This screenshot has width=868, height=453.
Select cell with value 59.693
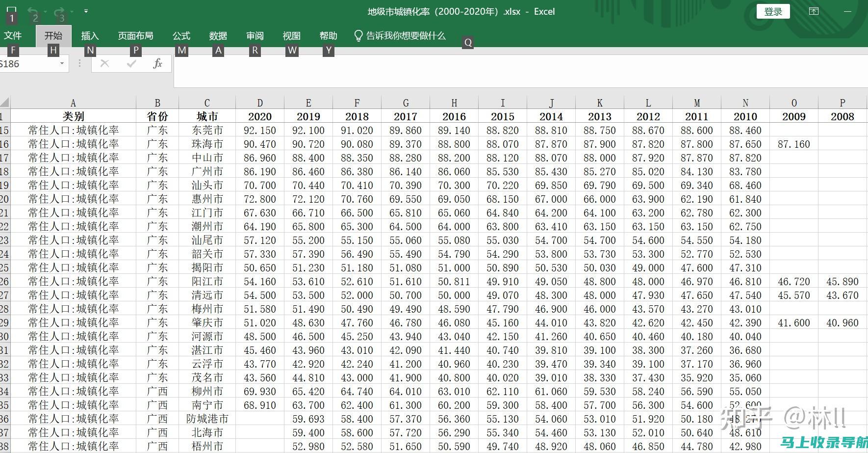(308, 419)
